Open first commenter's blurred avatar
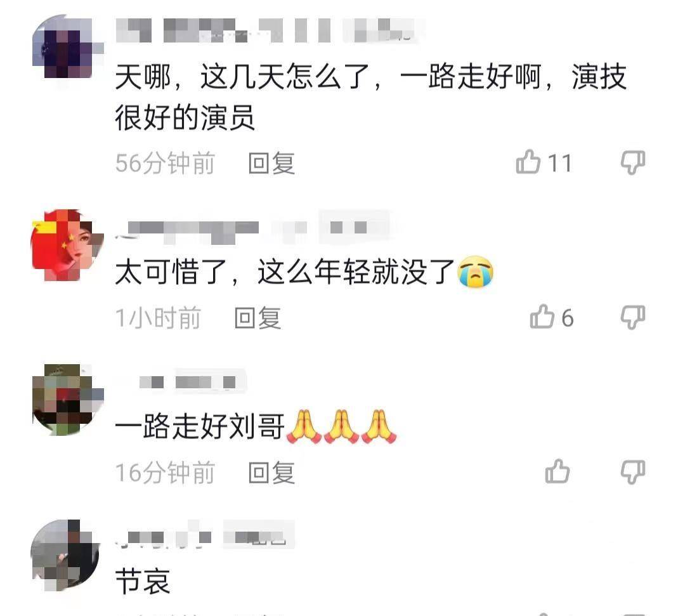685x616 pixels. pos(67,48)
